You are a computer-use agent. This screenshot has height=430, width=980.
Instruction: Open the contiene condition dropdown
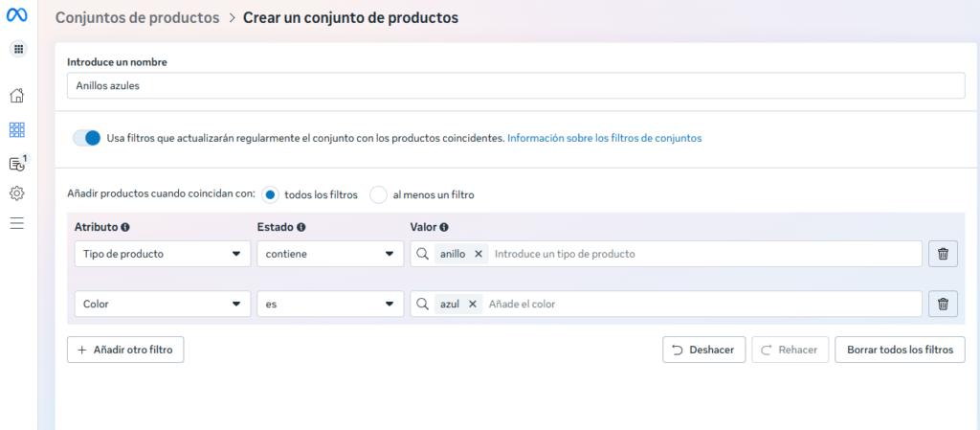click(x=330, y=254)
